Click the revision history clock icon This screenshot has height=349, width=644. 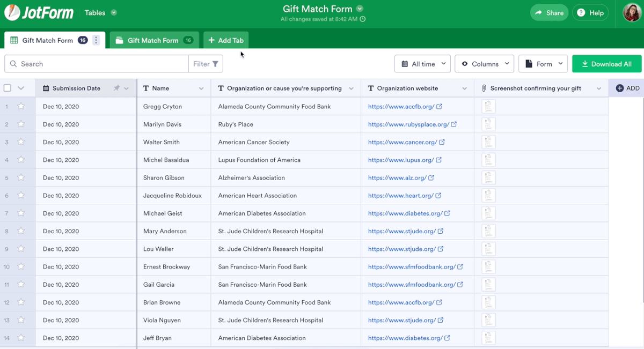(x=363, y=19)
